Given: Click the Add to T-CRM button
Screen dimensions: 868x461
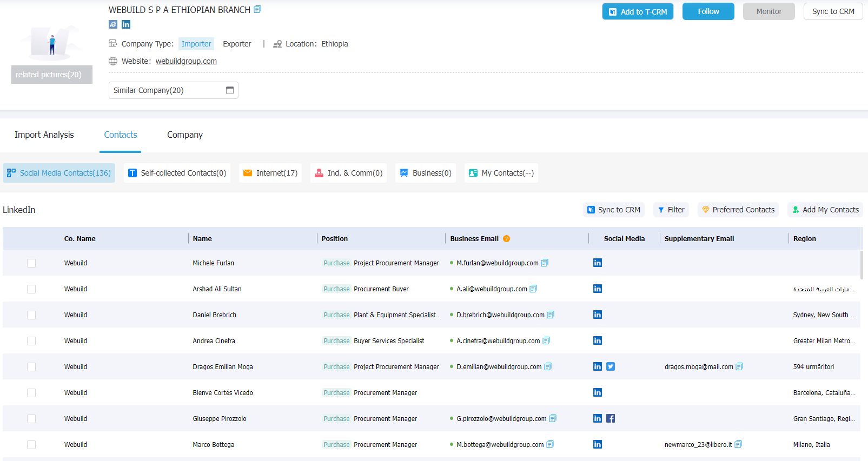Looking at the screenshot, I should click(x=638, y=11).
